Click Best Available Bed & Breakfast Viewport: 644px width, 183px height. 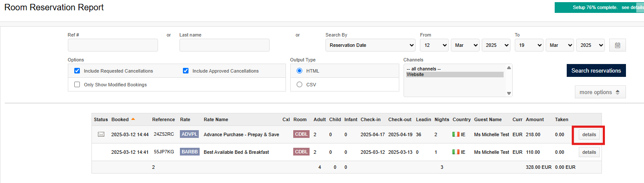236,152
